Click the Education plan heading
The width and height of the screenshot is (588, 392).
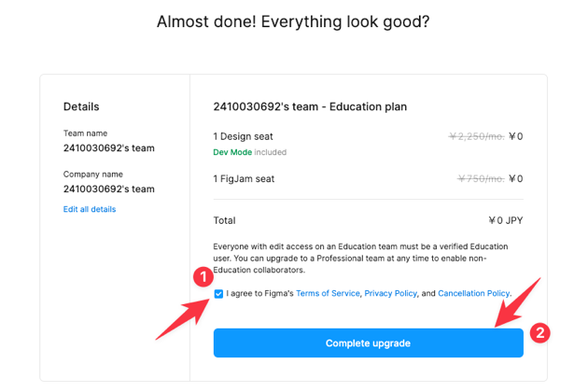310,107
